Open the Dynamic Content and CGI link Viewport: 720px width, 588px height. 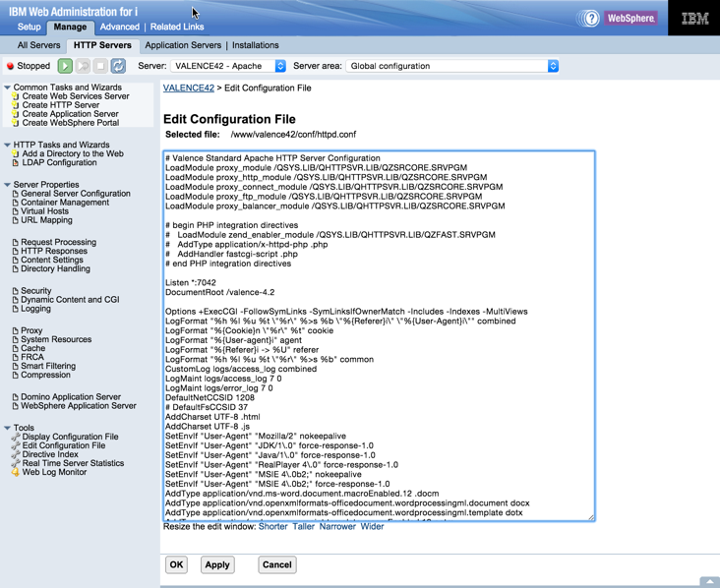point(70,300)
